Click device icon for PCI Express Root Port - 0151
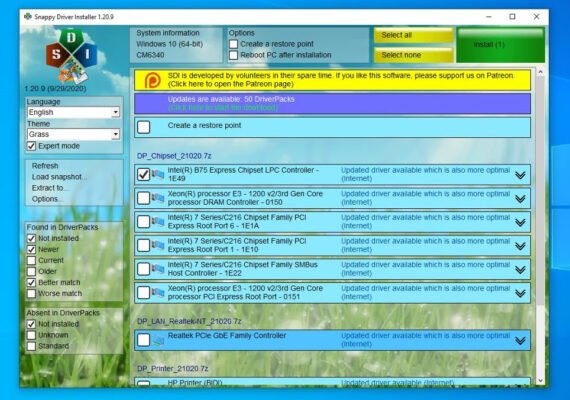Screen dimensions: 570x400 158,293
